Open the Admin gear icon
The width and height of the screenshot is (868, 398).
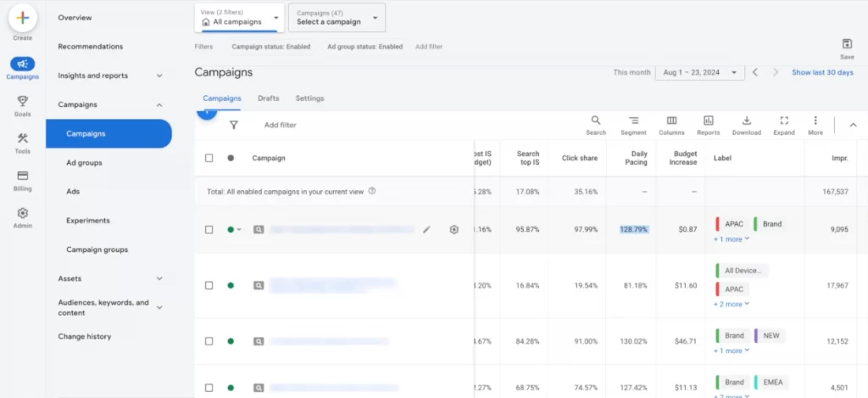tap(23, 213)
